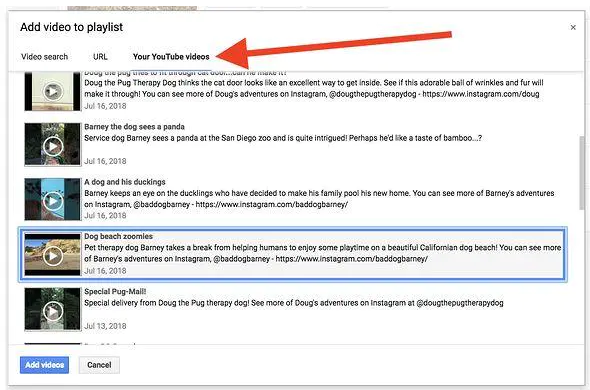Play the Special Pug-Mail thumbnail

53,309
